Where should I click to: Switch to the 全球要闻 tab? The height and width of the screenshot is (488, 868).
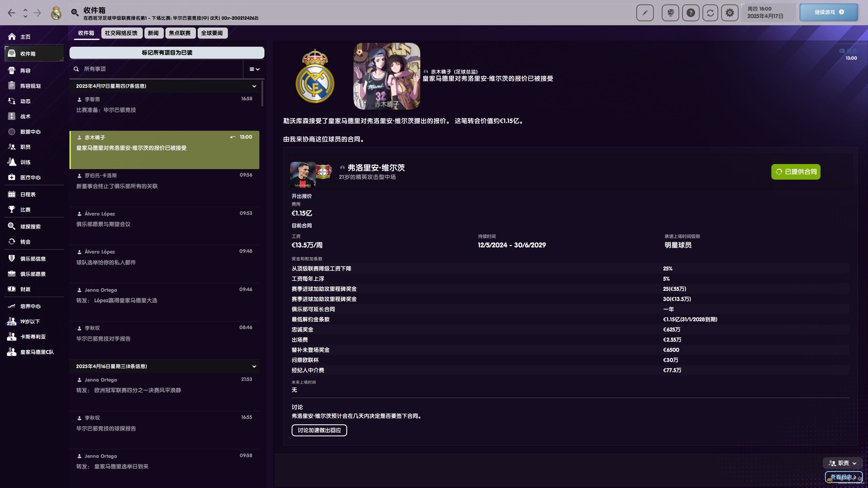212,33
